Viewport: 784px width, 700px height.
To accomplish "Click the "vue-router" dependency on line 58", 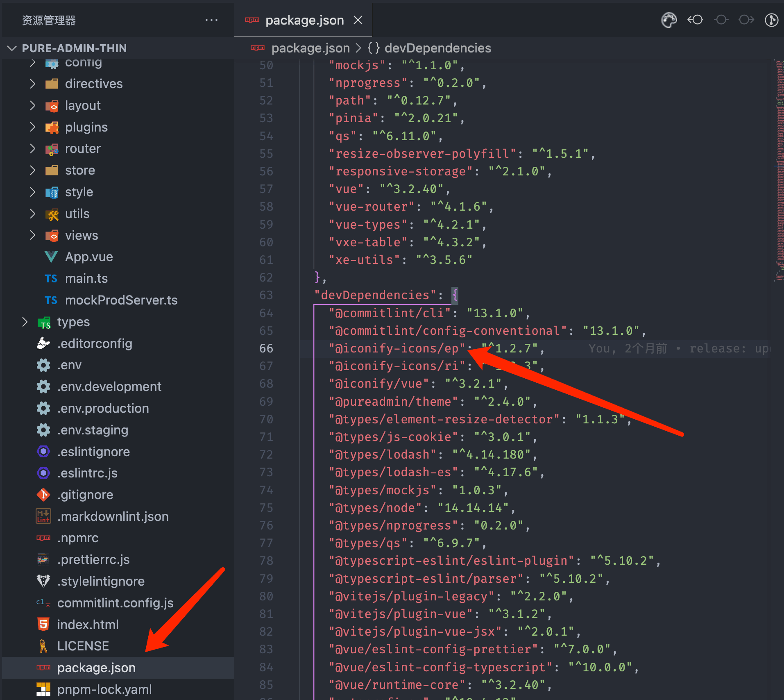I will click(x=372, y=207).
